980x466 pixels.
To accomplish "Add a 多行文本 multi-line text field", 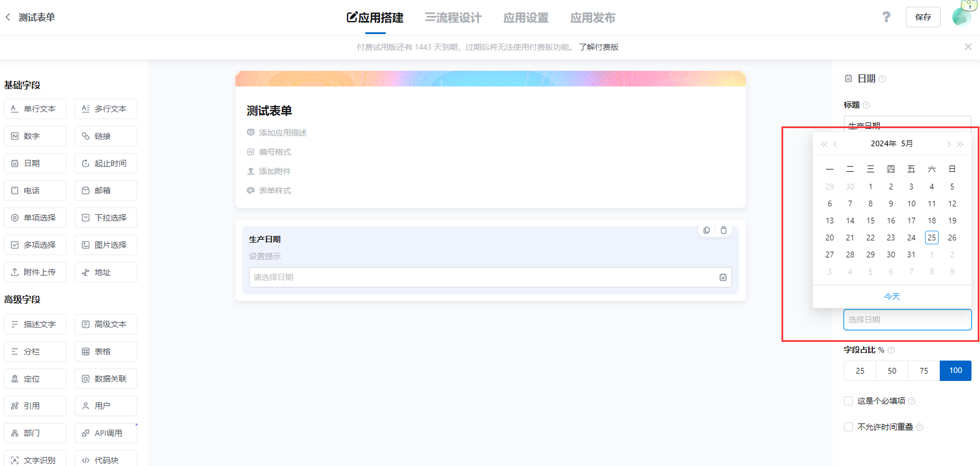I will (x=106, y=109).
